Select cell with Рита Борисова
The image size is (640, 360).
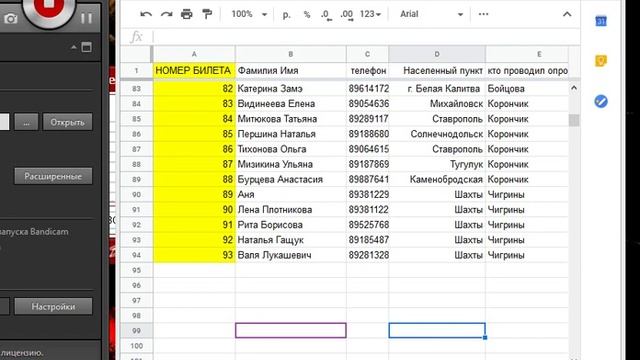(291, 224)
